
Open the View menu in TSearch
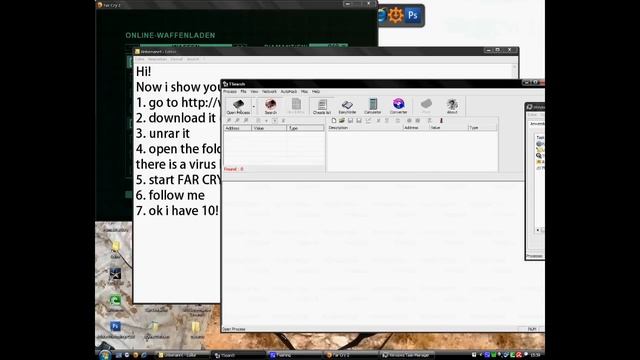254,91
